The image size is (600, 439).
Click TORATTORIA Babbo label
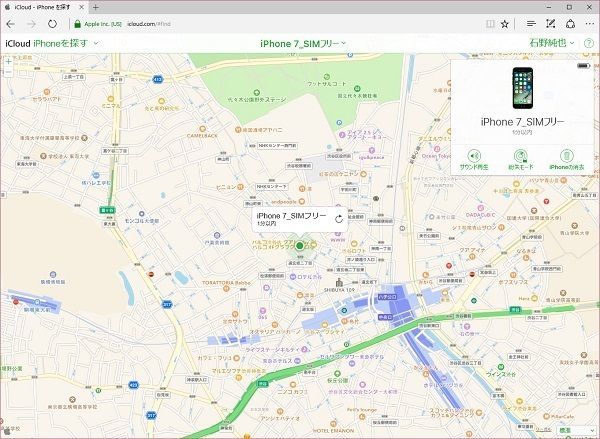(x=226, y=283)
